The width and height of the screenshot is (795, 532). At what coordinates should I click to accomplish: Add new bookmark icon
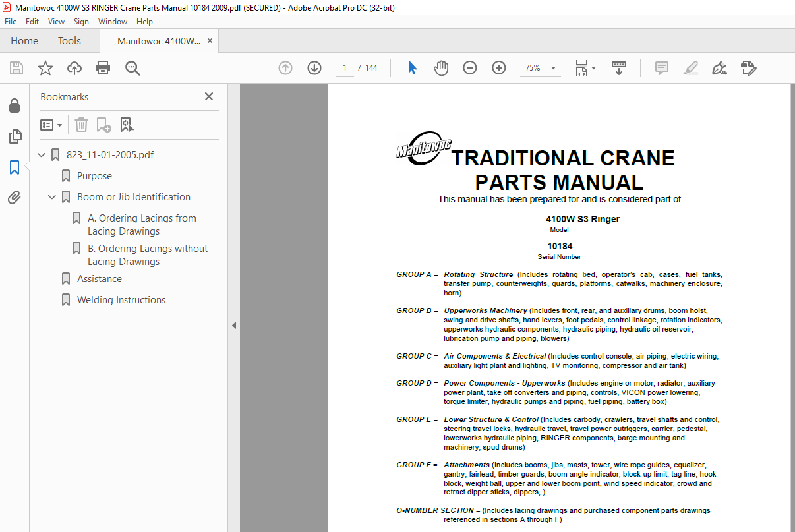pos(103,125)
